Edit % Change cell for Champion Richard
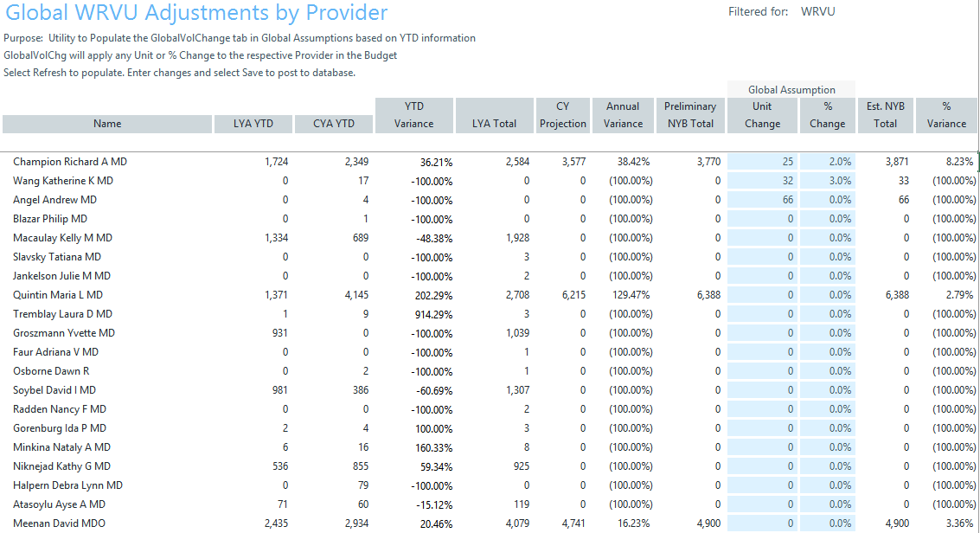 [x=827, y=162]
